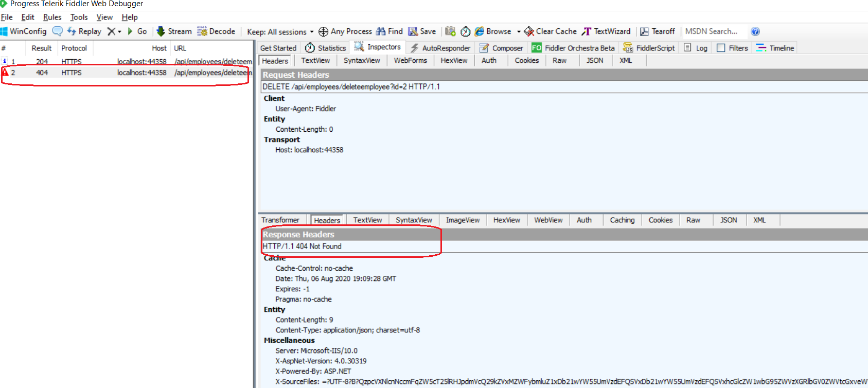
Task: Sort sessions by Protocol column
Action: [74, 48]
